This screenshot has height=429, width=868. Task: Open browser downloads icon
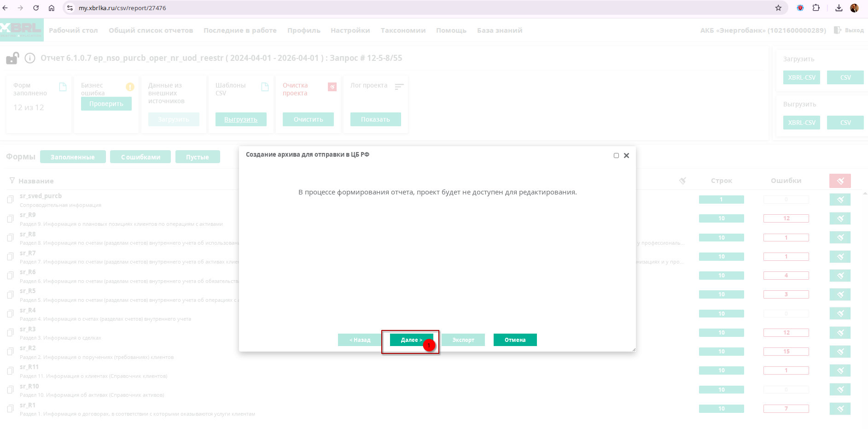(x=839, y=8)
